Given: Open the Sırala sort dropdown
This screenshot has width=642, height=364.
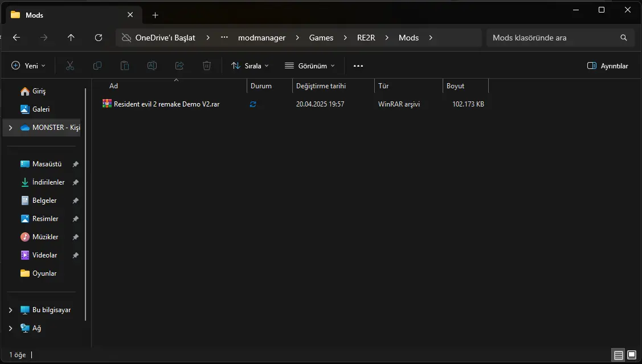Looking at the screenshot, I should coord(250,66).
